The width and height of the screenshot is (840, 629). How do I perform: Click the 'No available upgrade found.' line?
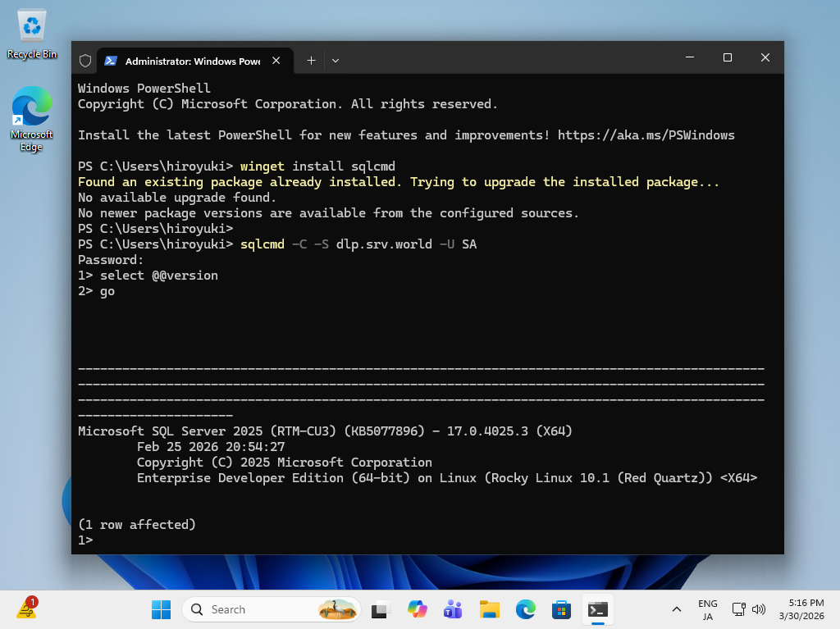point(177,198)
